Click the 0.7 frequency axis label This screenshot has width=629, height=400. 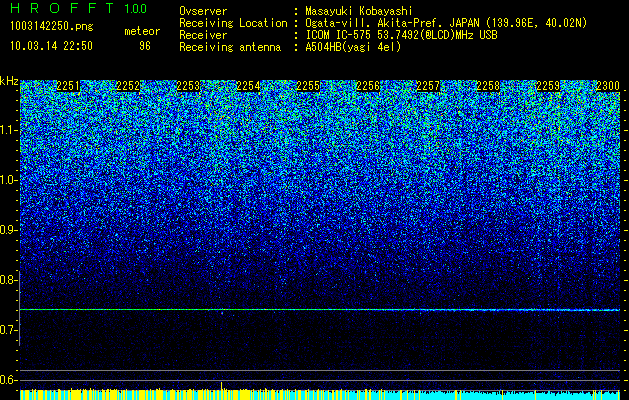[8, 330]
